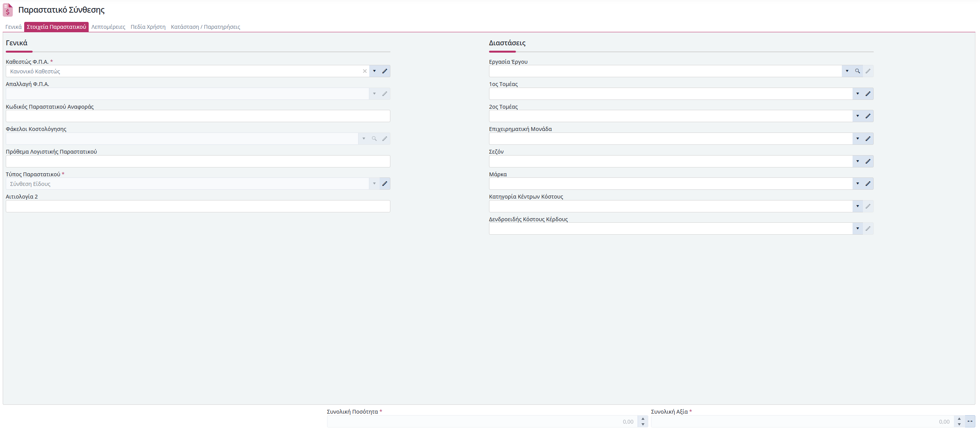The image size is (980, 429).
Task: Expand Δενδροειδής Κόστους Κέρδους dropdown
Action: tap(857, 229)
